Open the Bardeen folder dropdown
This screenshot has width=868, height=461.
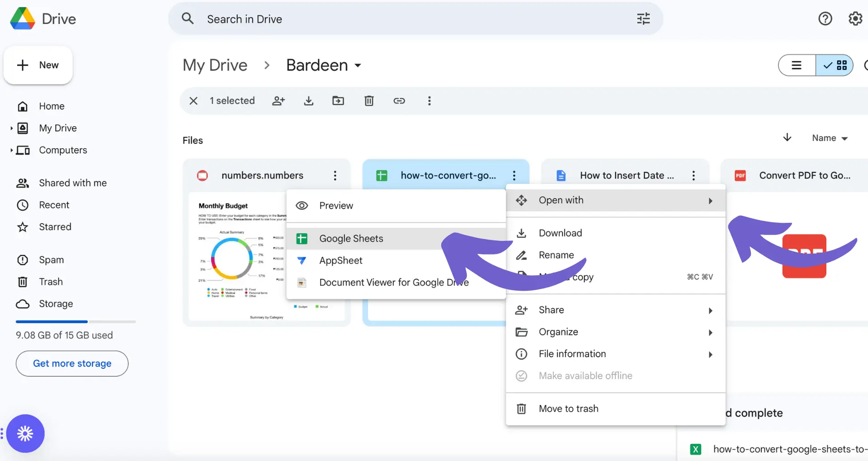coord(358,66)
